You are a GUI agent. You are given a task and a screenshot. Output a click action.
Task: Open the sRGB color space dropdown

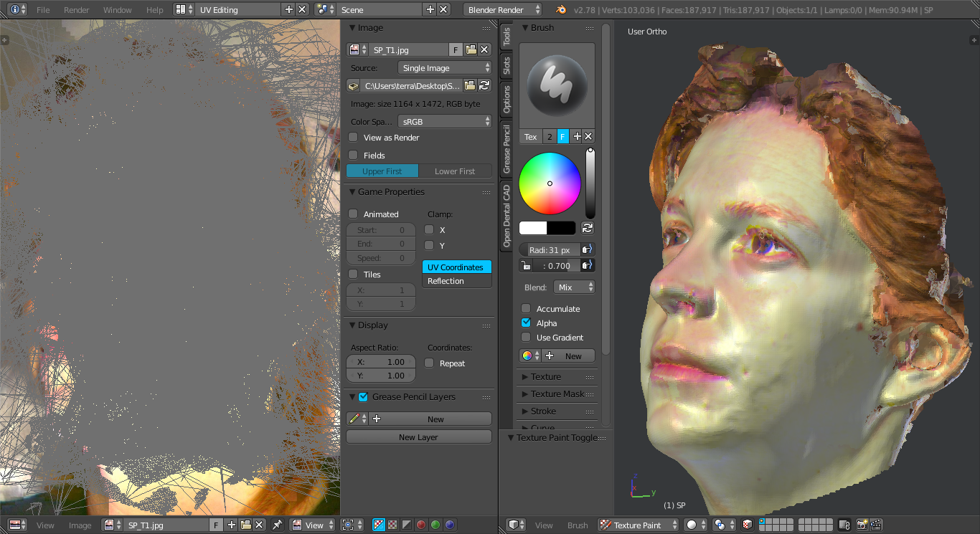[x=445, y=122]
